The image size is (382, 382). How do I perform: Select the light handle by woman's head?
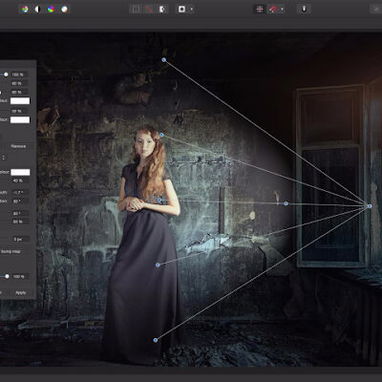point(162,135)
